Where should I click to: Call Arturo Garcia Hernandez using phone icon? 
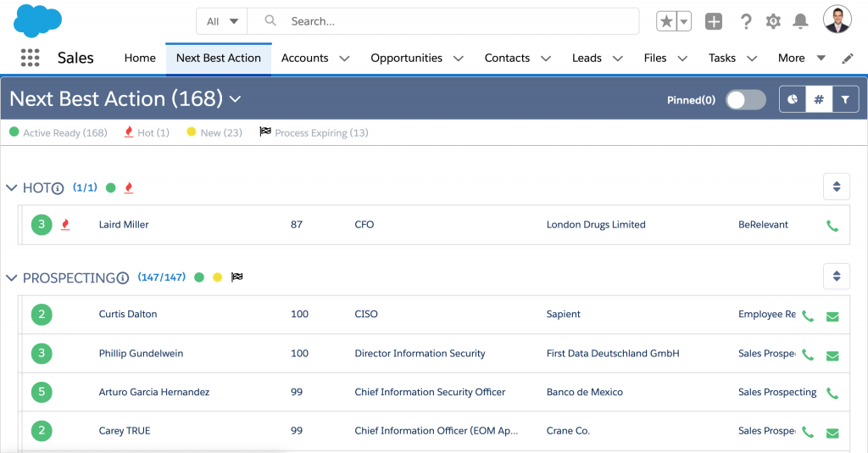pyautogui.click(x=832, y=393)
